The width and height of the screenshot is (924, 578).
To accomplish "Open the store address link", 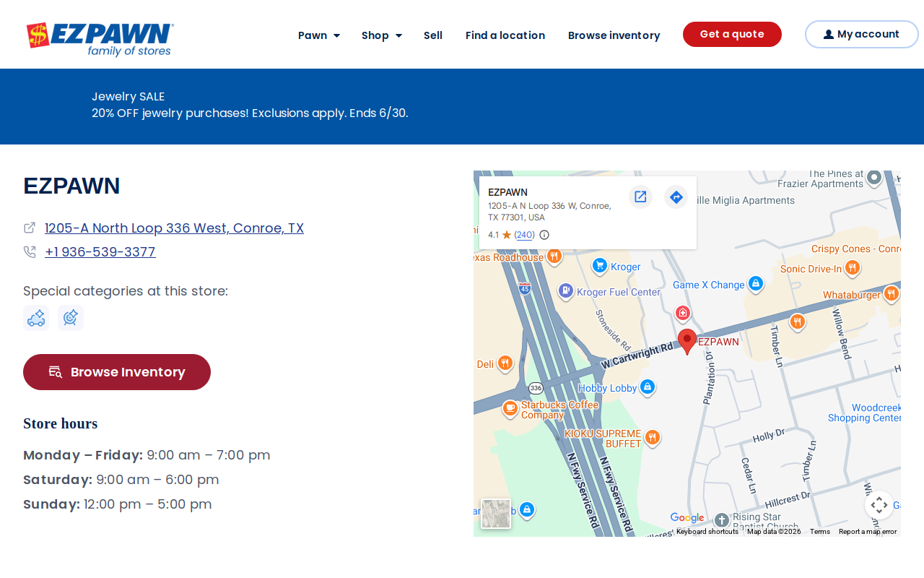I will 174,228.
